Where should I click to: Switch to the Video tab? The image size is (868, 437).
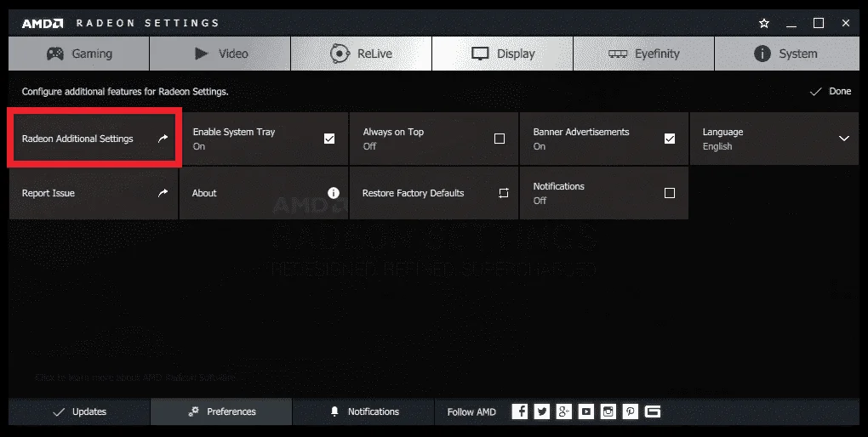tap(220, 54)
